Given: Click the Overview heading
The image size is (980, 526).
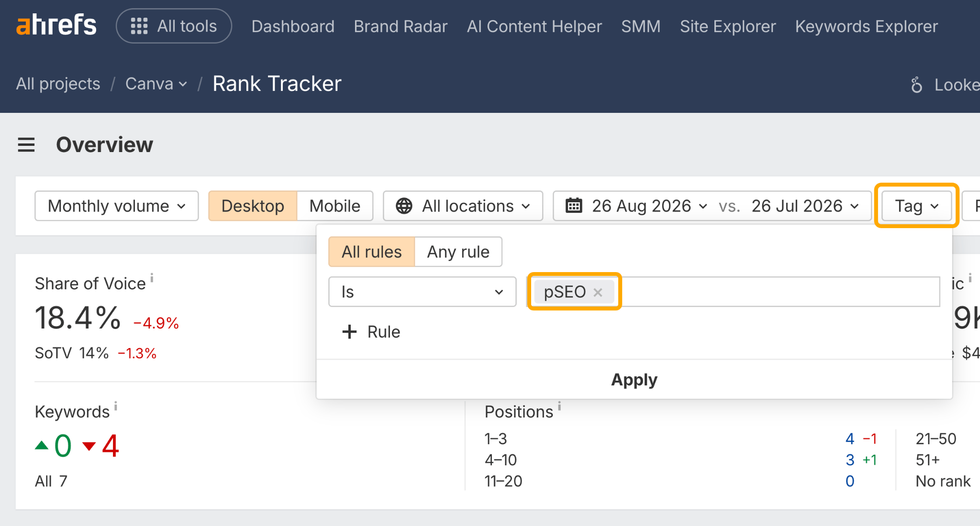Looking at the screenshot, I should [105, 144].
